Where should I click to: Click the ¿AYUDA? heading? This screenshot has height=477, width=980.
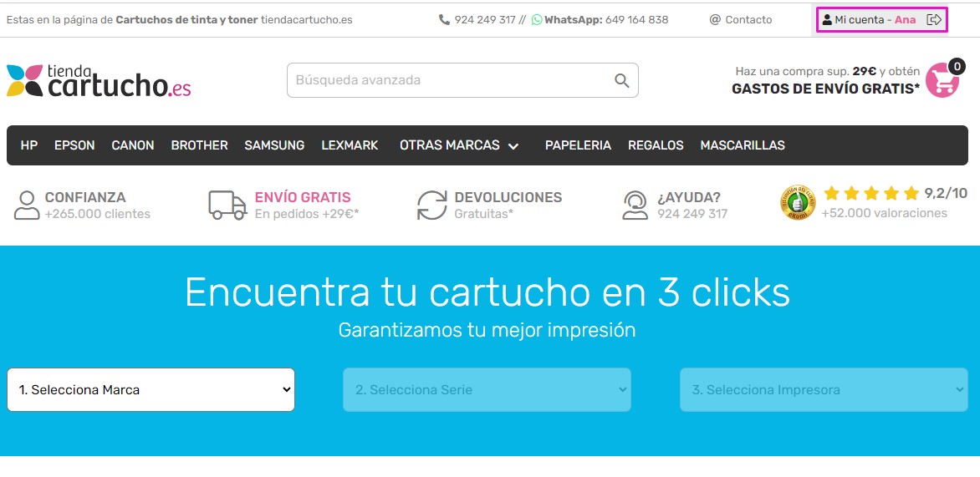pyautogui.click(x=689, y=197)
